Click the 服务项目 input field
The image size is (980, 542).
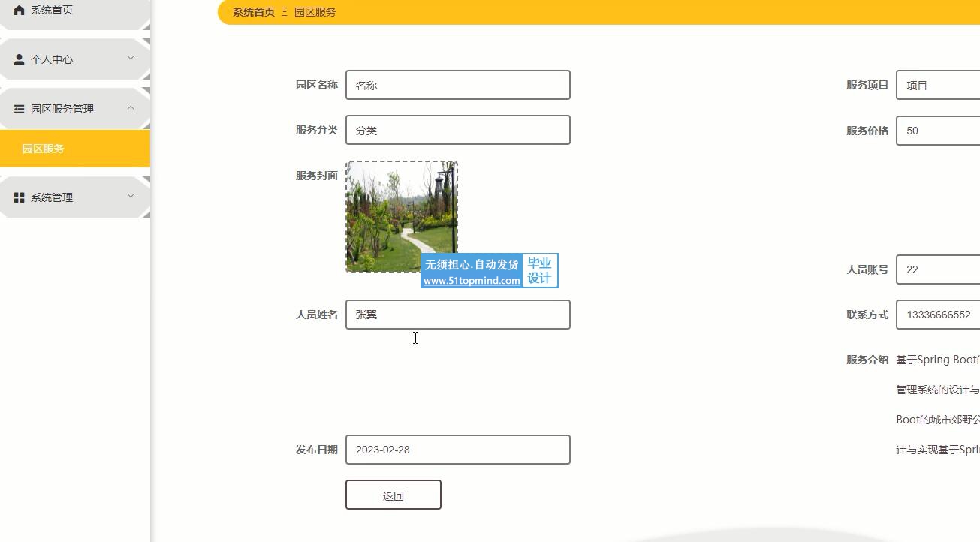pyautogui.click(x=938, y=85)
